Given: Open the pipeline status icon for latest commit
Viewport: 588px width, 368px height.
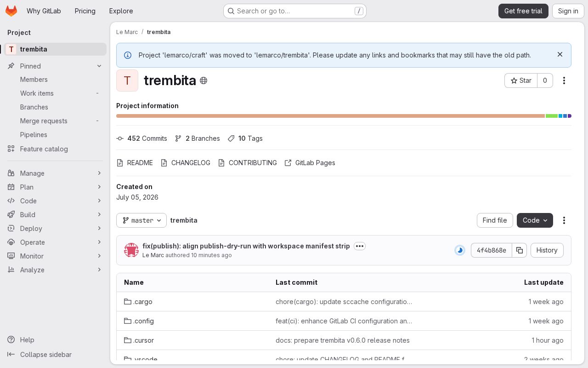Looking at the screenshot, I should (x=460, y=250).
